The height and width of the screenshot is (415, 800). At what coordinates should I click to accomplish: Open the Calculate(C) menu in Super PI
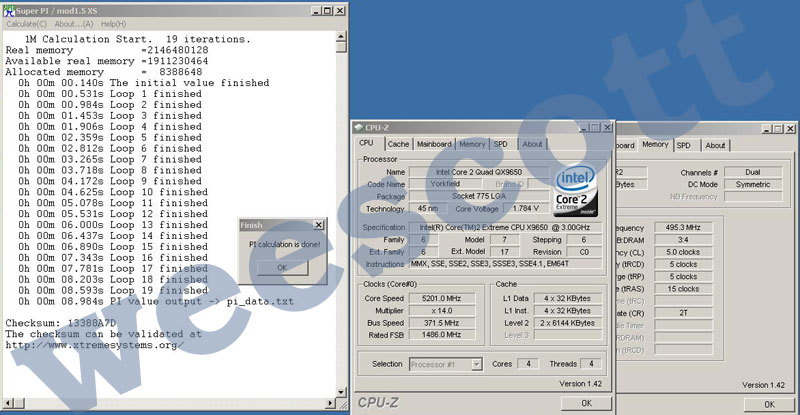[27, 23]
